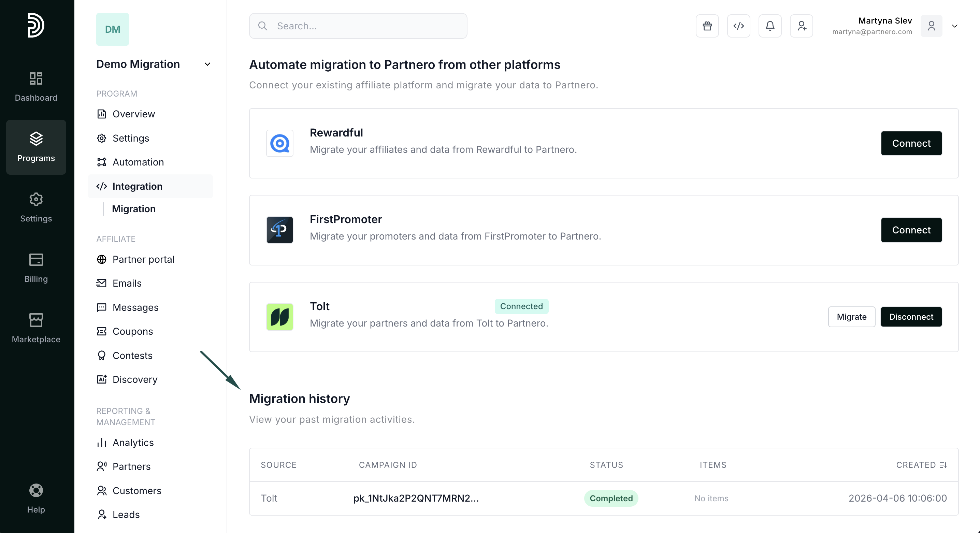980x533 pixels.
Task: Select Partner portal in sidebar
Action: tap(143, 259)
